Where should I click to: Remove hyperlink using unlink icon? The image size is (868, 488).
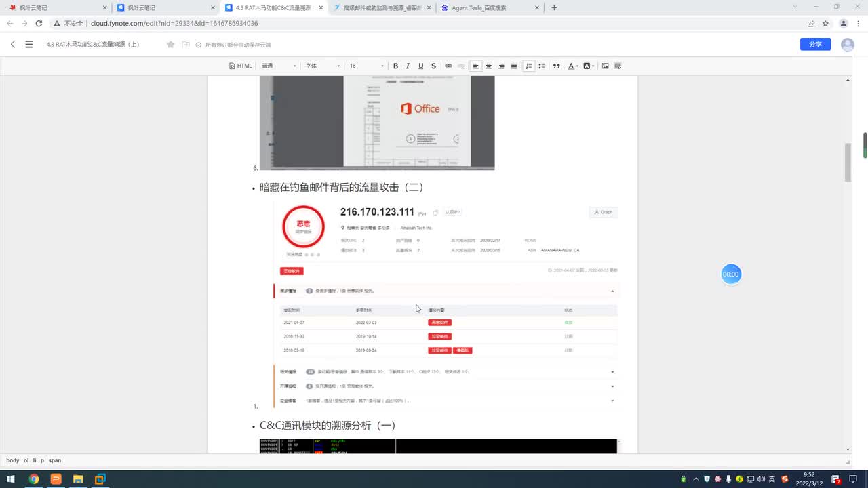[x=461, y=66]
